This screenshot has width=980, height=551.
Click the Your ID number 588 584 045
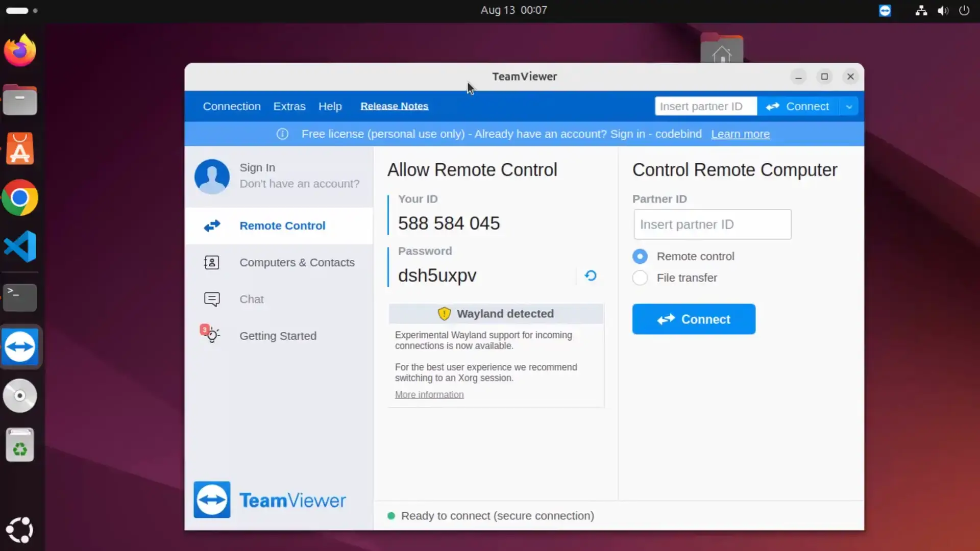(x=449, y=223)
